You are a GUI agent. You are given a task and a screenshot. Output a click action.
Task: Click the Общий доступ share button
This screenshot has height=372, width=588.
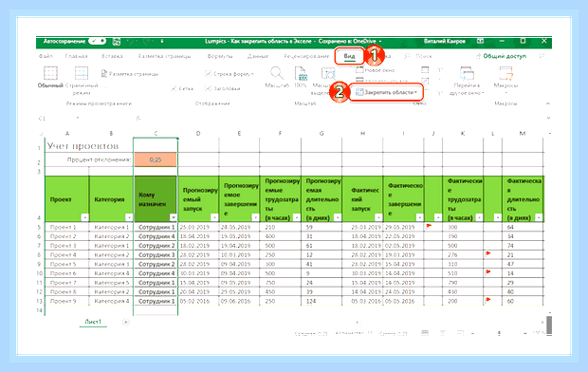point(501,56)
